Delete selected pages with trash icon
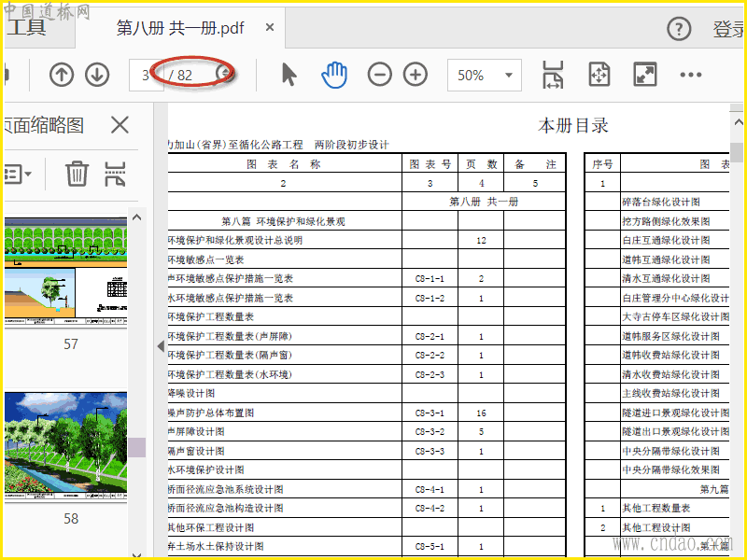Image resolution: width=747 pixels, height=560 pixels. [77, 174]
